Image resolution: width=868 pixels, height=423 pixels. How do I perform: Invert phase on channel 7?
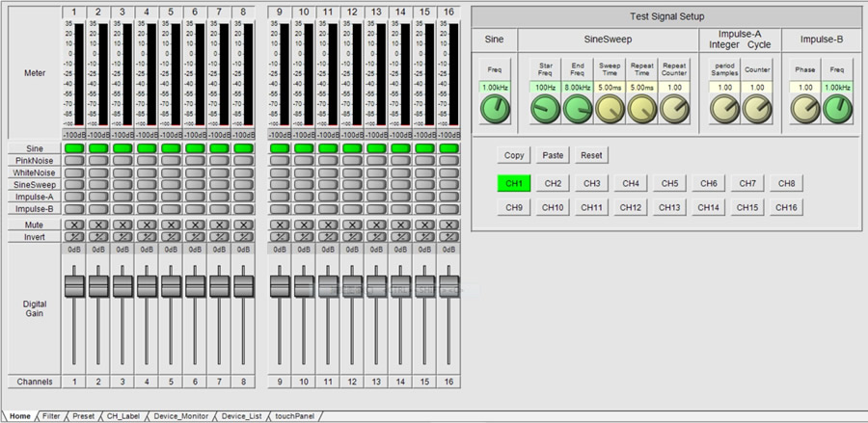click(219, 237)
